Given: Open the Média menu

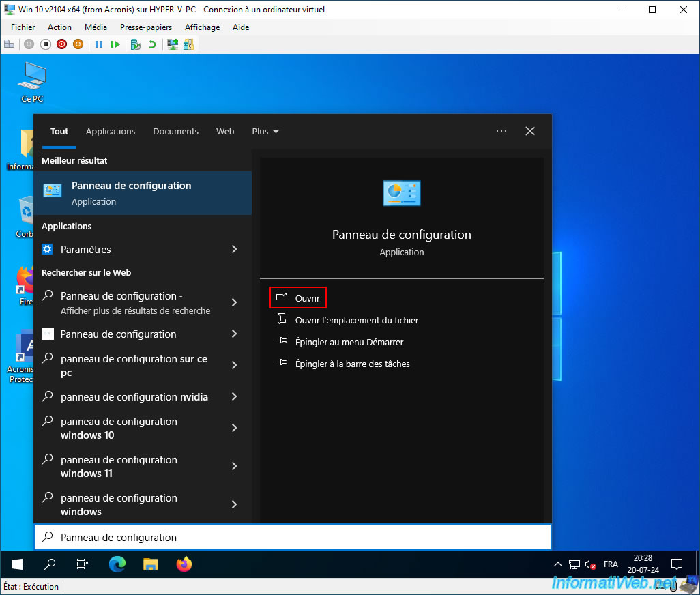Looking at the screenshot, I should click(x=96, y=27).
